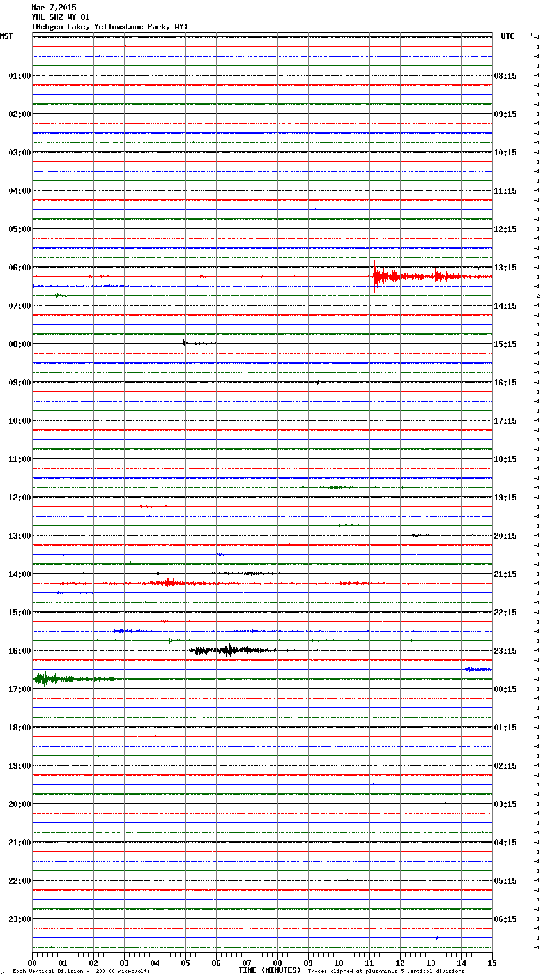
Task: Select the 05:00 MST time label
Action: click(x=20, y=229)
